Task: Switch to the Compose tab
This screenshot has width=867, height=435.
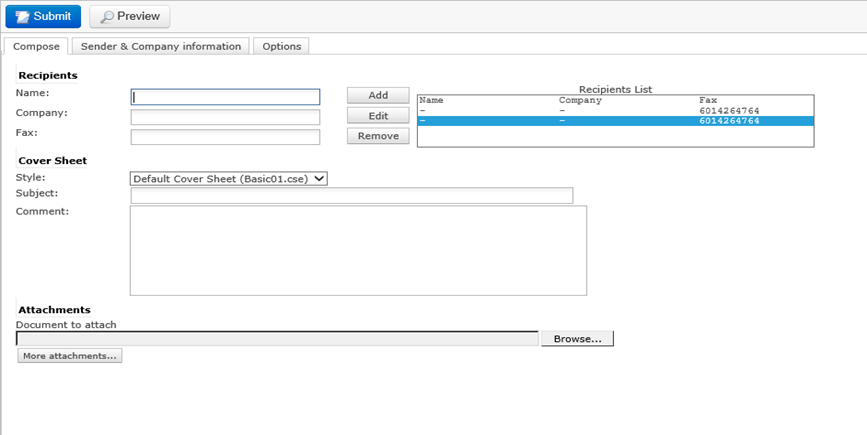Action: point(36,46)
